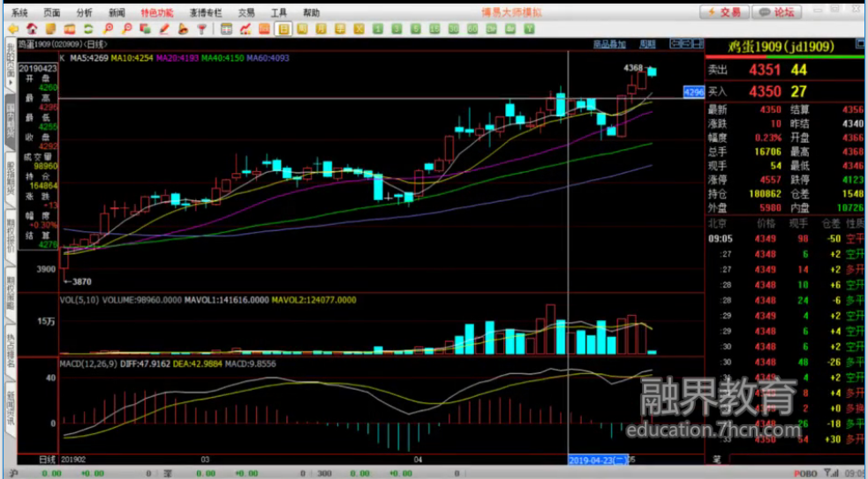Switch to green 1-minute period button
Screen dimensions: 868x479
point(377,28)
